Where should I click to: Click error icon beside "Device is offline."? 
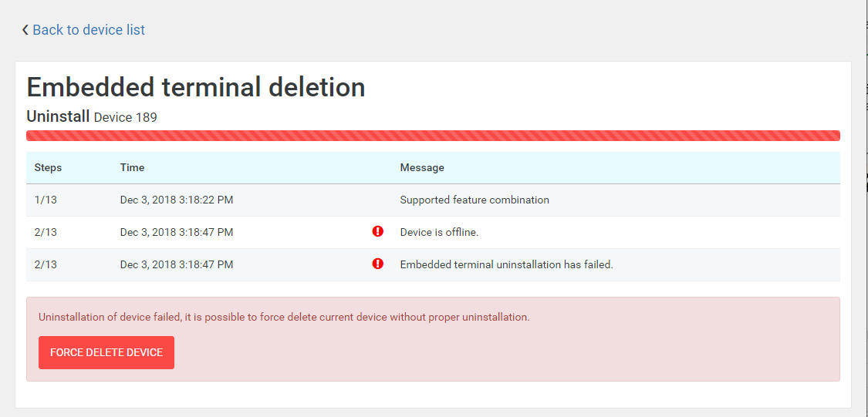(377, 231)
